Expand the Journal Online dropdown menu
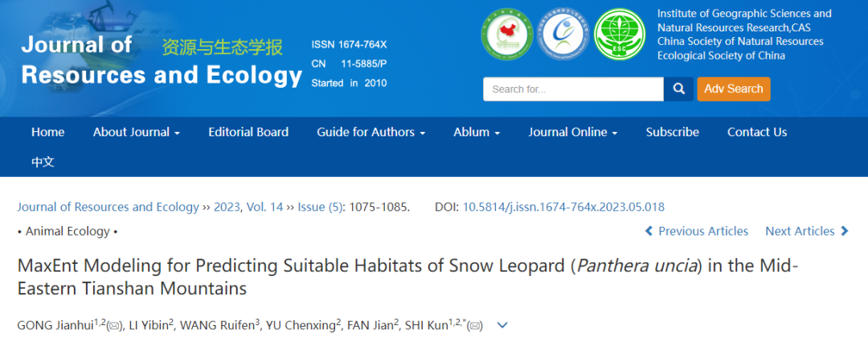 pyautogui.click(x=572, y=132)
